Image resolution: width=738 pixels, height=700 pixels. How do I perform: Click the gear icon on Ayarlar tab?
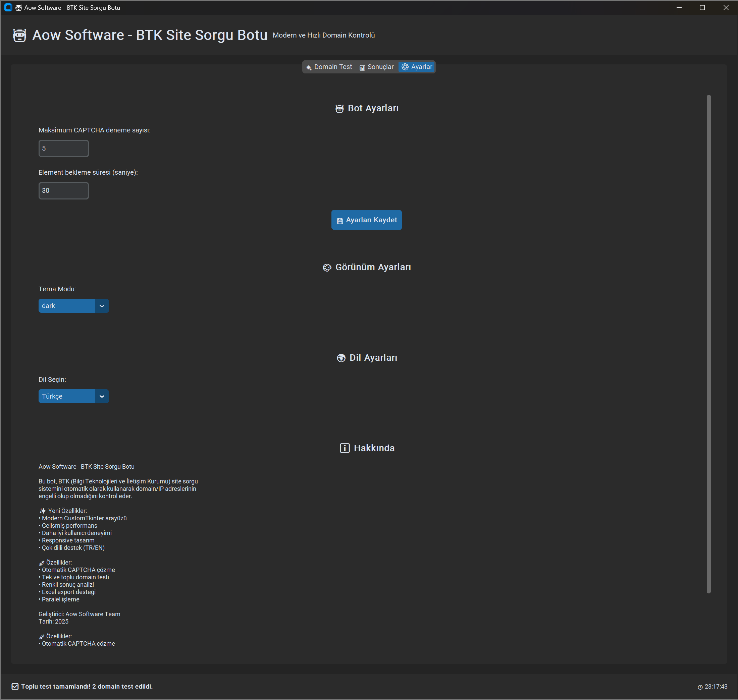pyautogui.click(x=405, y=67)
